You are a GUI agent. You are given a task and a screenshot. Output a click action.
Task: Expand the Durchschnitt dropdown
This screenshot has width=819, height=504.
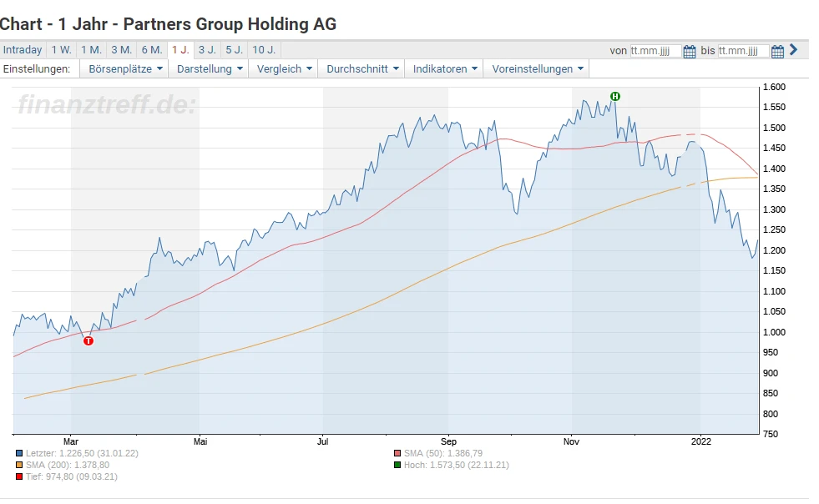(x=363, y=69)
